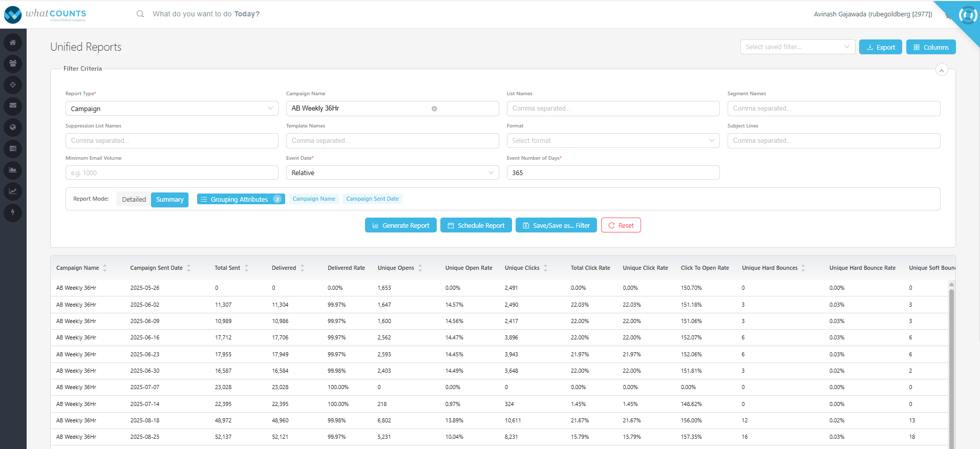Open the Select saved filter dropdown
Viewport: 980px width, 449px height.
click(797, 47)
